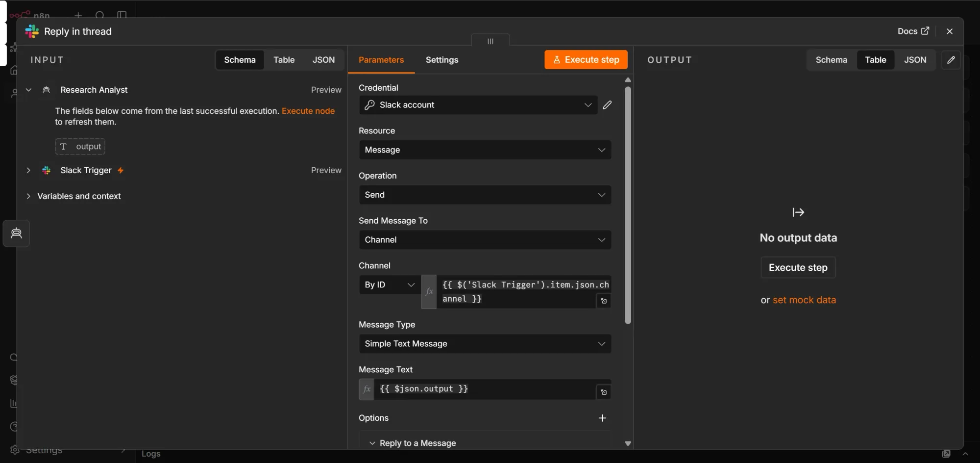
Task: Collapse the Research Analyst input section
Action: point(28,90)
